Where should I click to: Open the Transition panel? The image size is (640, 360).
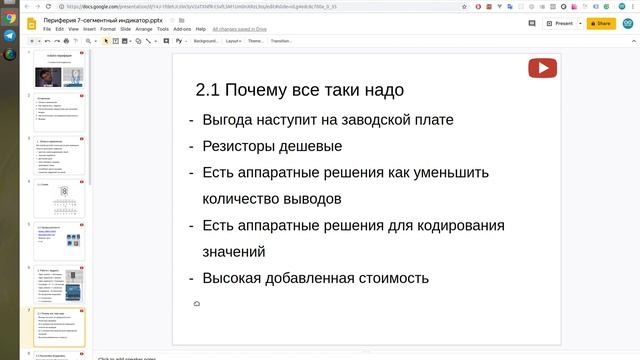point(281,41)
